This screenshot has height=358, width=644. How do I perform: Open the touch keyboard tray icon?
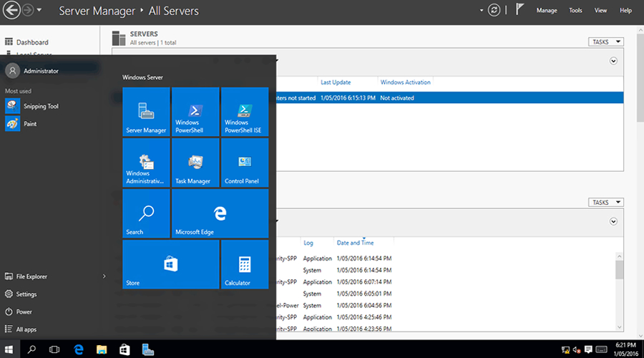(601, 350)
